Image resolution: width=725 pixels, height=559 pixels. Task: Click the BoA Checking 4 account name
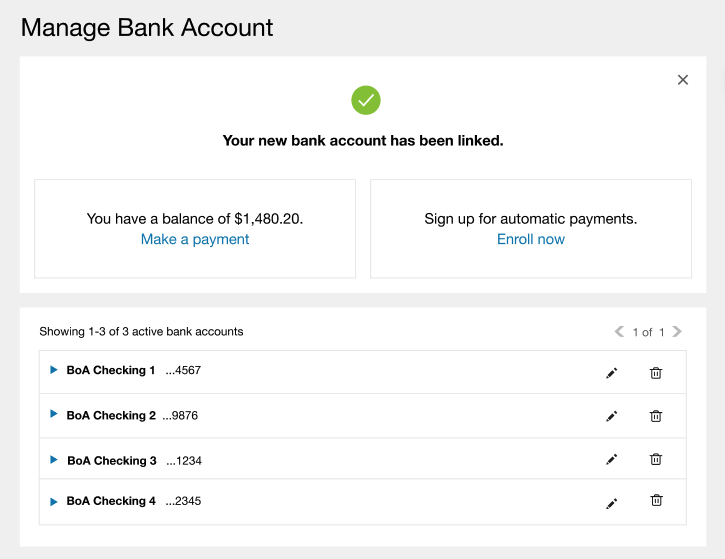coord(111,501)
